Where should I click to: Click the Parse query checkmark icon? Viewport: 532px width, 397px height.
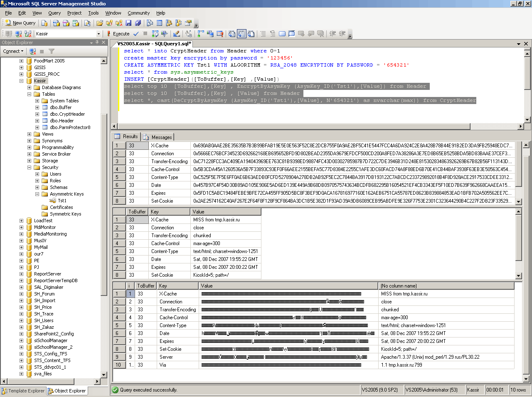click(136, 34)
